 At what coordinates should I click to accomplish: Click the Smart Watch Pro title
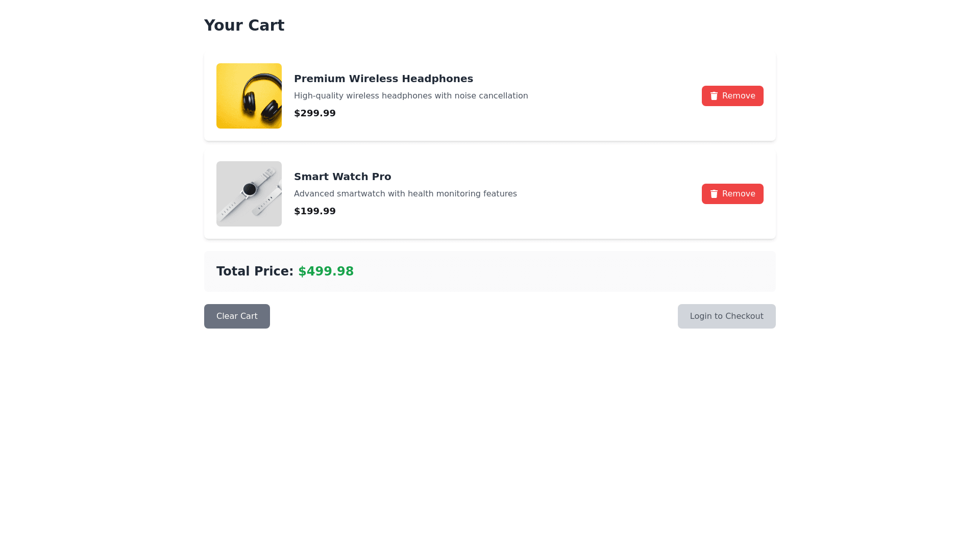click(x=342, y=177)
